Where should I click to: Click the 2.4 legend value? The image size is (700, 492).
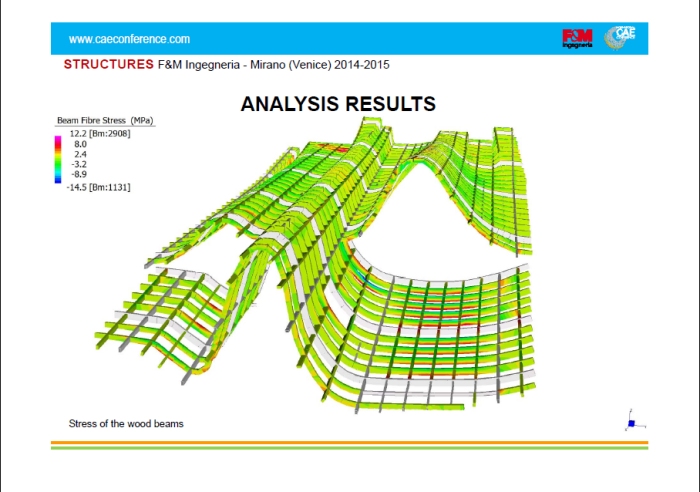click(x=81, y=154)
